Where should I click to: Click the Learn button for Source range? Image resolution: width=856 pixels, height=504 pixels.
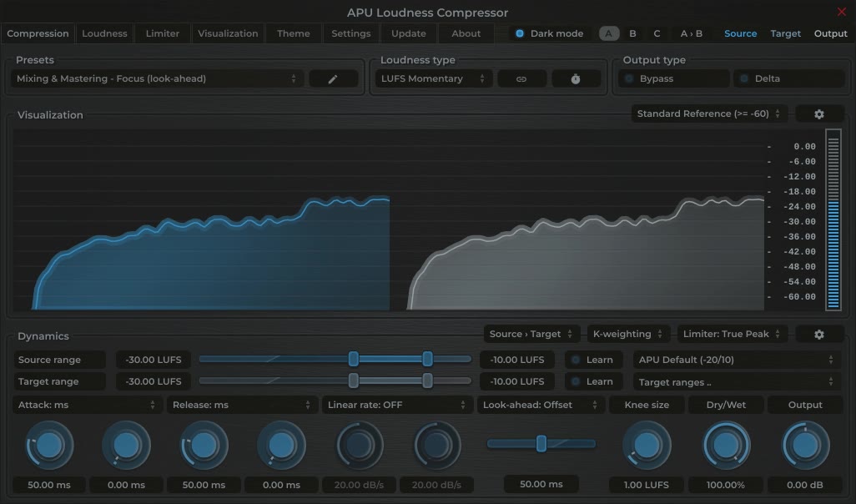click(x=593, y=360)
